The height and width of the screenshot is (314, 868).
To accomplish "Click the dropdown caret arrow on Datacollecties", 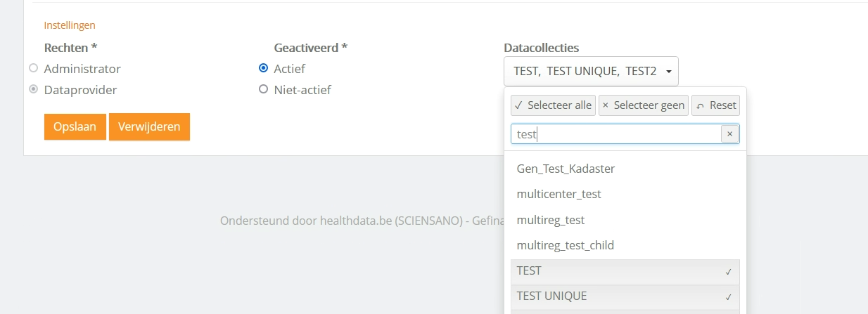I will point(668,72).
